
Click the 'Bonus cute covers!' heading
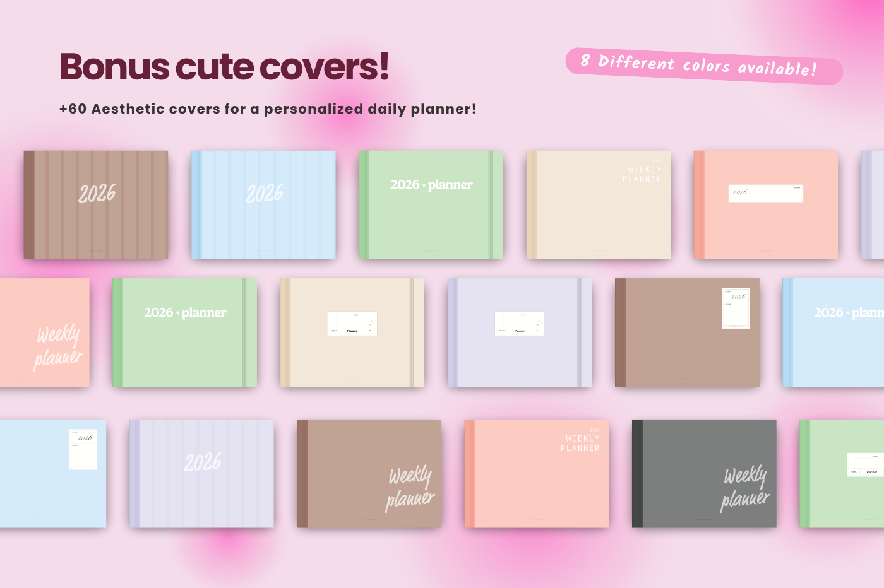(x=224, y=67)
